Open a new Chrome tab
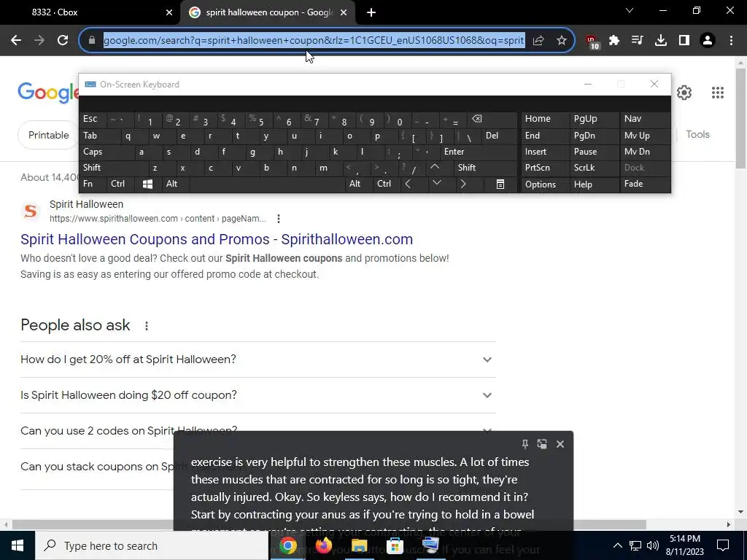The width and height of the screenshot is (747, 560). coord(371,12)
